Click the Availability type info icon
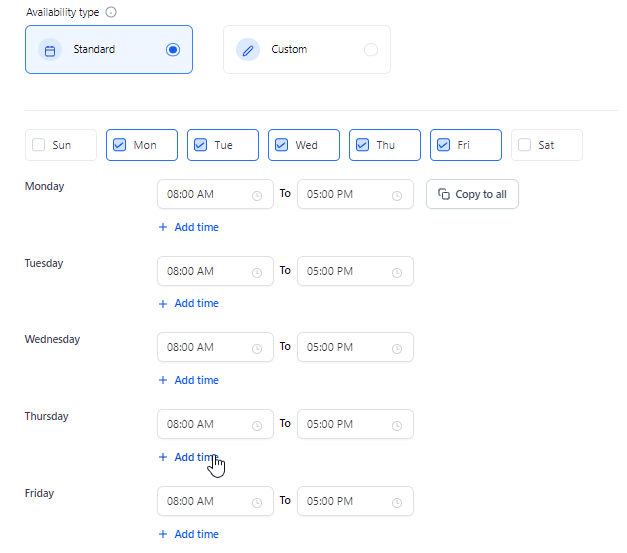Image resolution: width=627 pixels, height=553 pixels. [111, 12]
